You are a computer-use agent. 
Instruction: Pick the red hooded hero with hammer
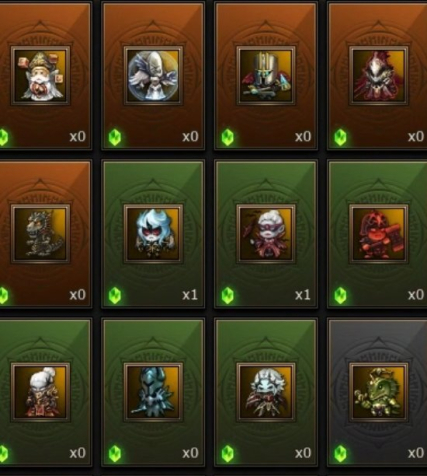click(378, 234)
